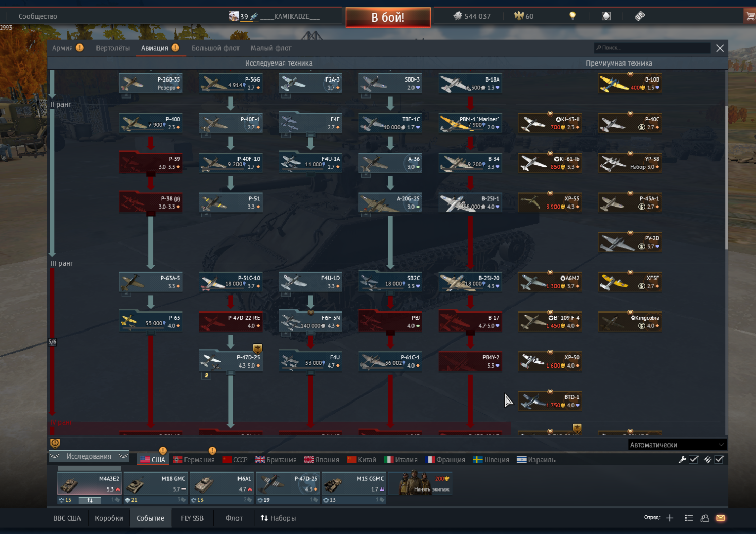The image size is (756, 534).
Task: Select the premium BTD-1 aircraft
Action: coord(550,400)
